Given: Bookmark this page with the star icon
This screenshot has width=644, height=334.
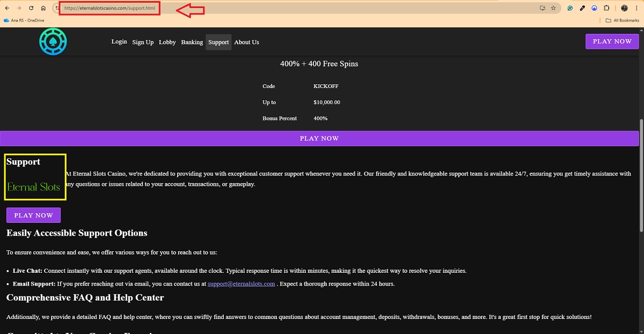Looking at the screenshot, I should pos(553,8).
